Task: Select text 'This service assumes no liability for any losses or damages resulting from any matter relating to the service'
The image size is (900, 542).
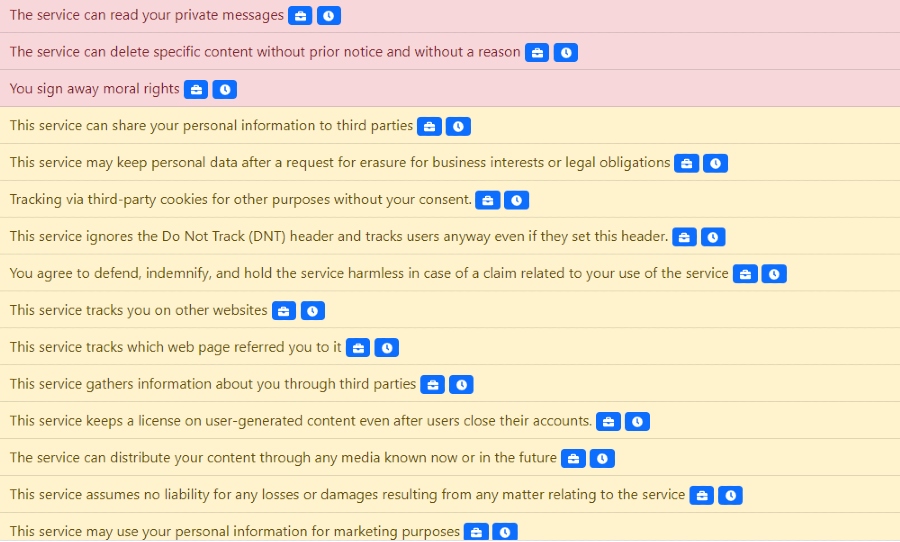Action: tap(347, 495)
